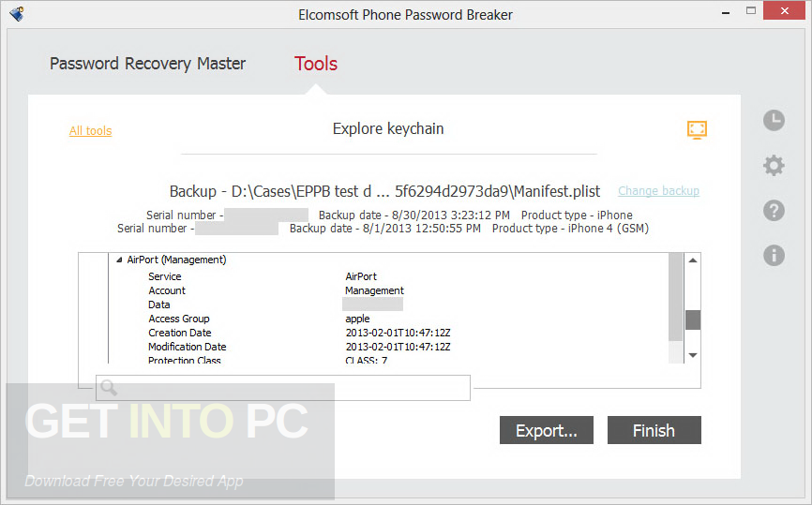
Task: Click the orange fullscreen view icon
Action: [x=697, y=129]
